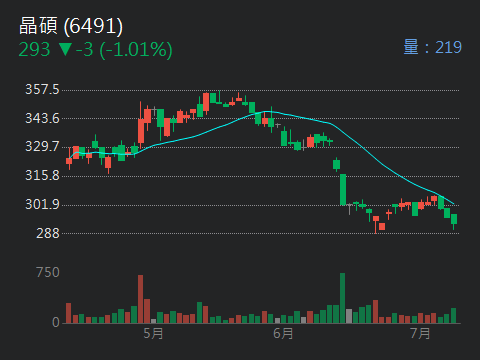Click the 343.6 price axis label
The height and width of the screenshot is (360, 480).
42,118
